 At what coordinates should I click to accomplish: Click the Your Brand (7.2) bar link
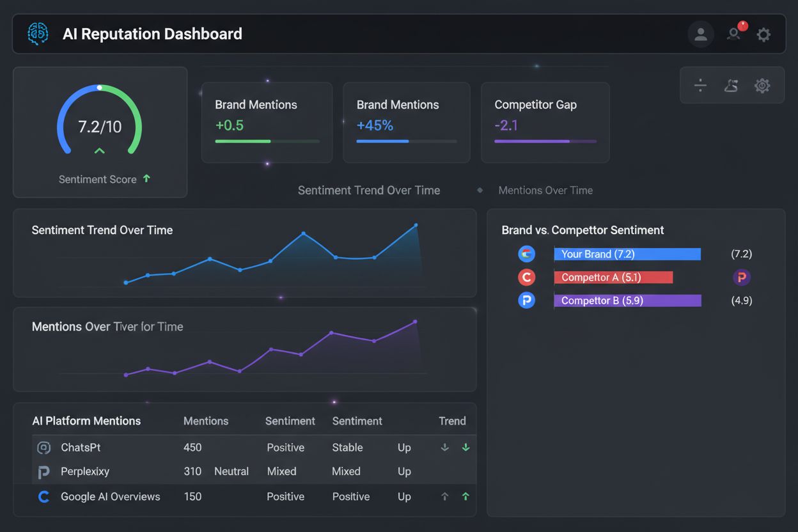[627, 254]
